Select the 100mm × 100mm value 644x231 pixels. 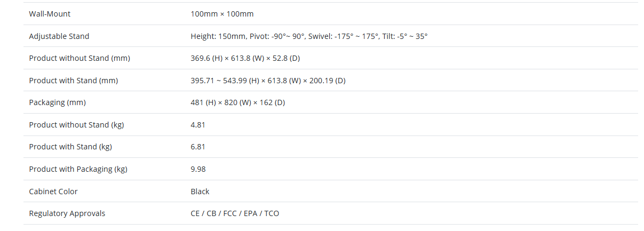pyautogui.click(x=222, y=14)
